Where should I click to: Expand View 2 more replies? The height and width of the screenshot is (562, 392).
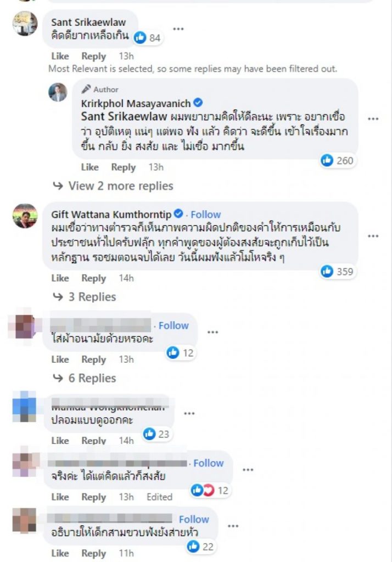coord(113,186)
